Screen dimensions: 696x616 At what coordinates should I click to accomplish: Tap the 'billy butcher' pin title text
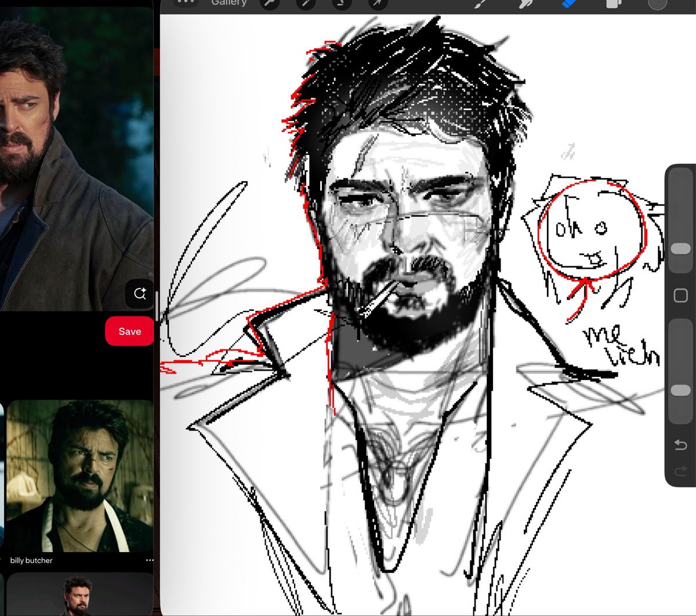tap(31, 560)
